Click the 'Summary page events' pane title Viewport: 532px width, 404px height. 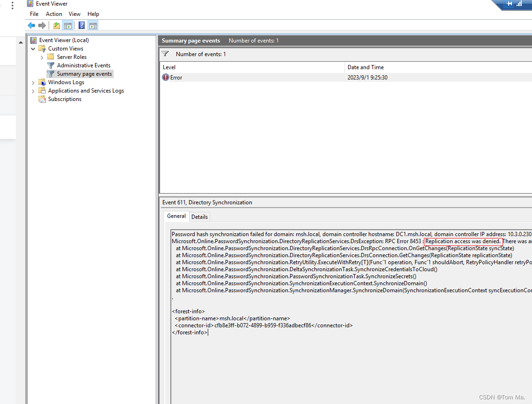click(191, 41)
